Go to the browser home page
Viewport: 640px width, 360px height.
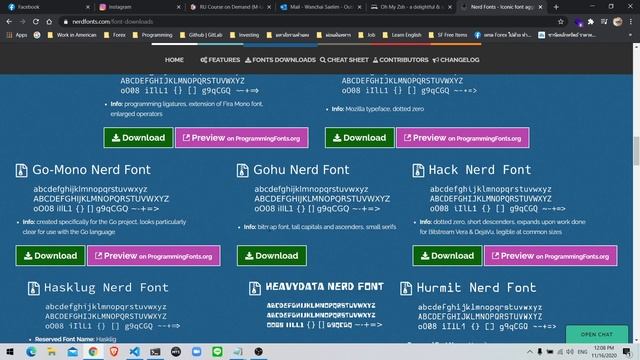click(49, 22)
